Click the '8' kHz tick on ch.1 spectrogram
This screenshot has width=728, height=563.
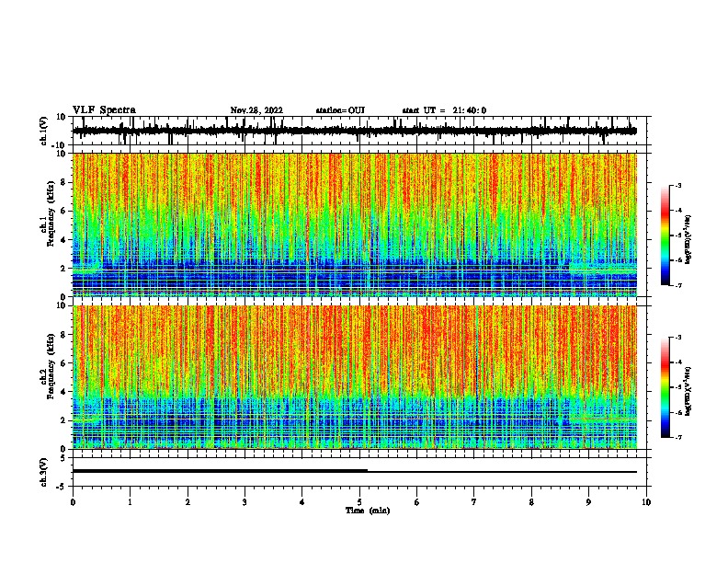63,182
